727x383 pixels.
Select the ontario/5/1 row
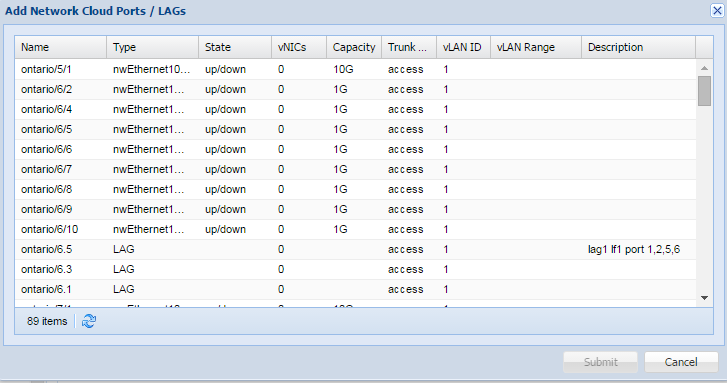(x=355, y=70)
